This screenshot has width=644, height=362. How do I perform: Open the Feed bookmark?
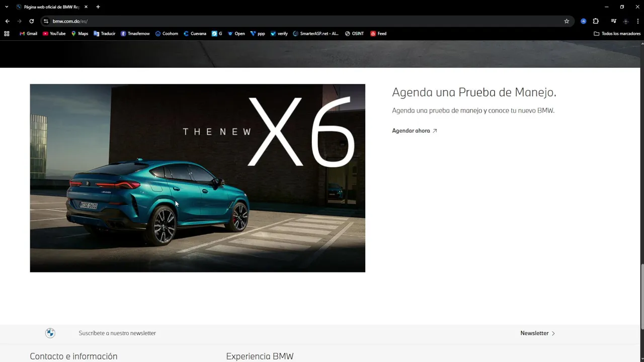tap(378, 34)
